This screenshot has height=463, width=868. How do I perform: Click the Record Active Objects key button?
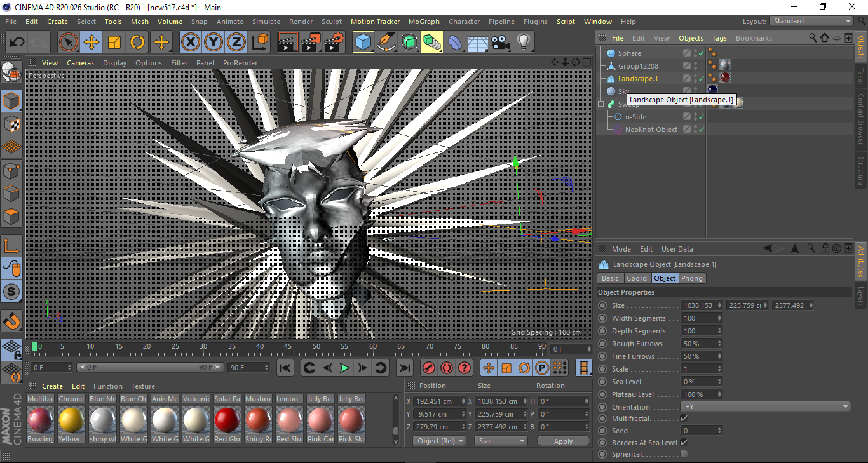coord(429,368)
